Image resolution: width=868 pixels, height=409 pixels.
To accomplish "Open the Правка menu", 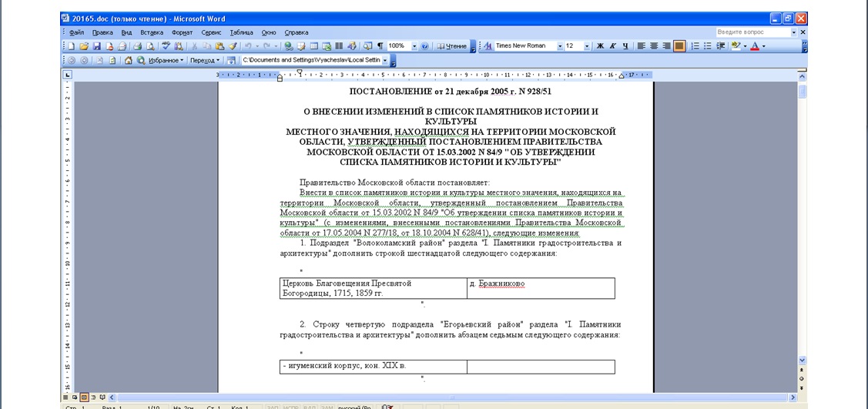I will point(102,32).
